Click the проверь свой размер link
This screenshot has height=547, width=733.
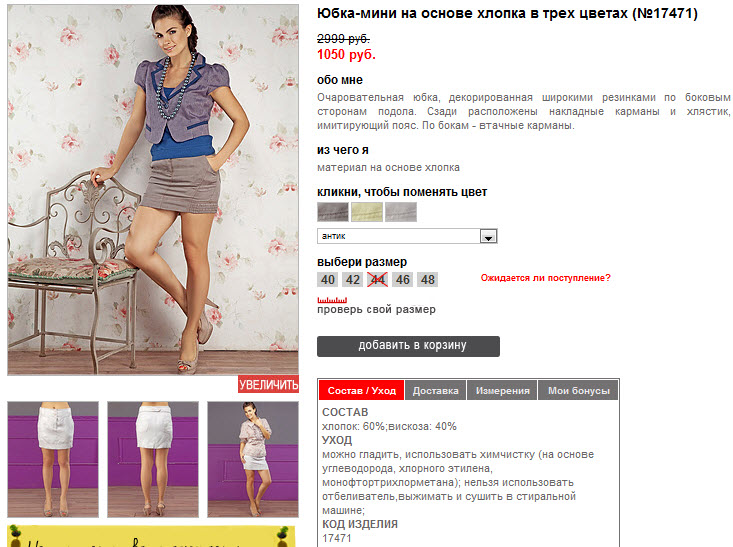coord(376,309)
